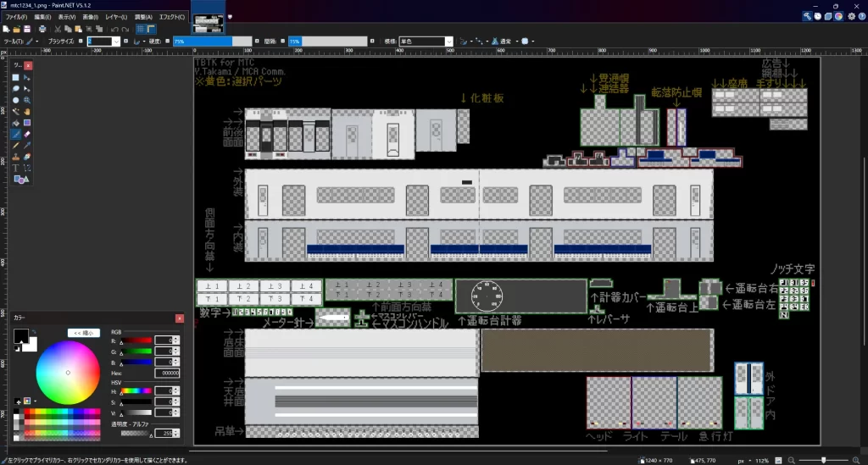Toggle the Colors window icon at top right
Screen dimensions: 868x465
[x=839, y=16]
